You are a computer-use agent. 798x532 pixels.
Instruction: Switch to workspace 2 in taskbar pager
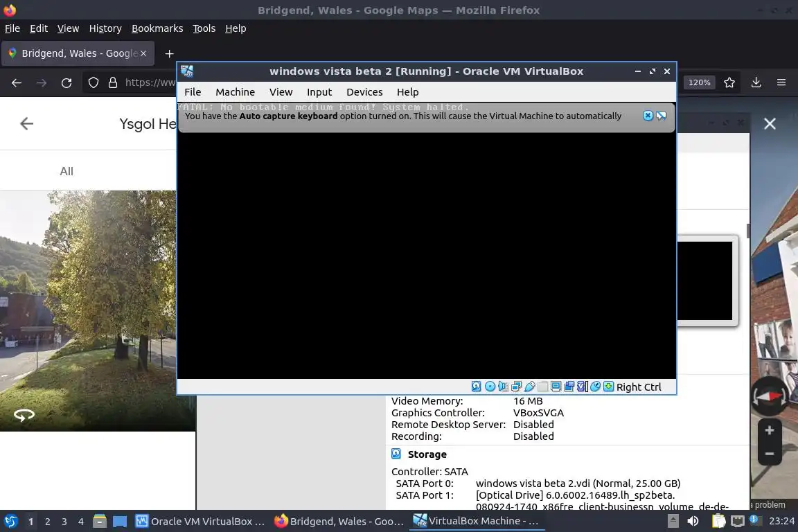(47, 522)
